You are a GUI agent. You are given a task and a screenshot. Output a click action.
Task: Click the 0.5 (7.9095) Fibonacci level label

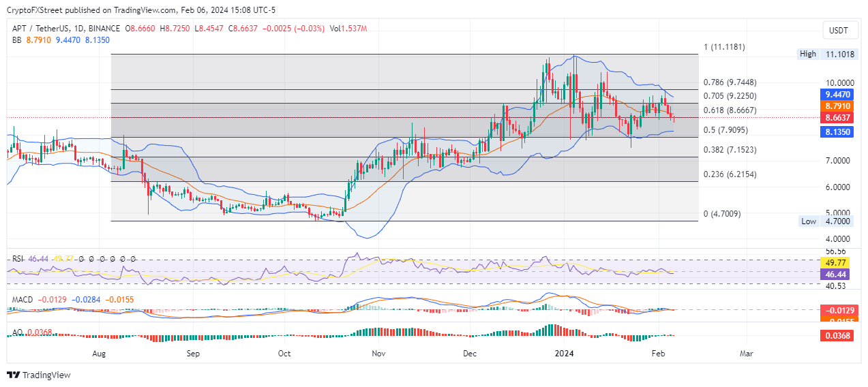727,129
